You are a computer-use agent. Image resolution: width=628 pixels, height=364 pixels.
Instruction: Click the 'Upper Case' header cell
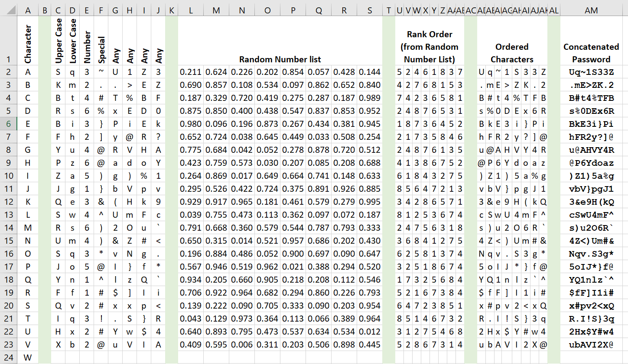pyautogui.click(x=58, y=41)
